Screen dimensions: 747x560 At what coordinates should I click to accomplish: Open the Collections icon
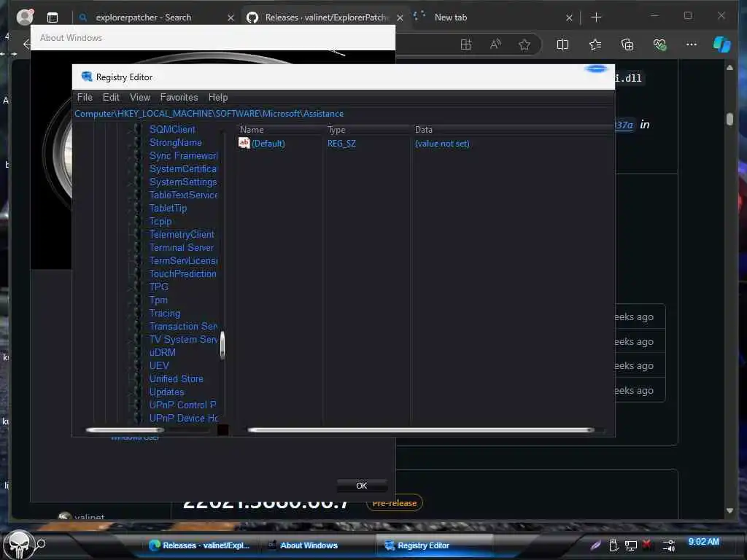[627, 44]
